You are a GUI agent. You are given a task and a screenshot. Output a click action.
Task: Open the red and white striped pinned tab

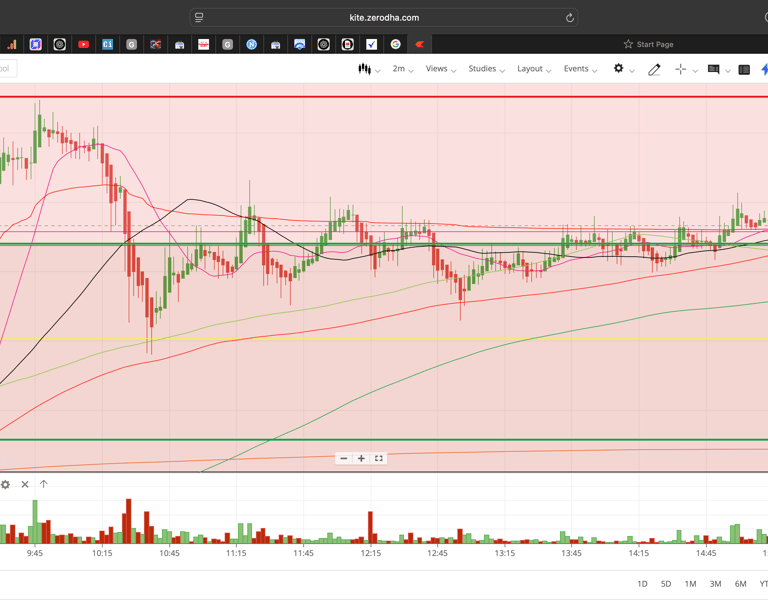coord(203,45)
